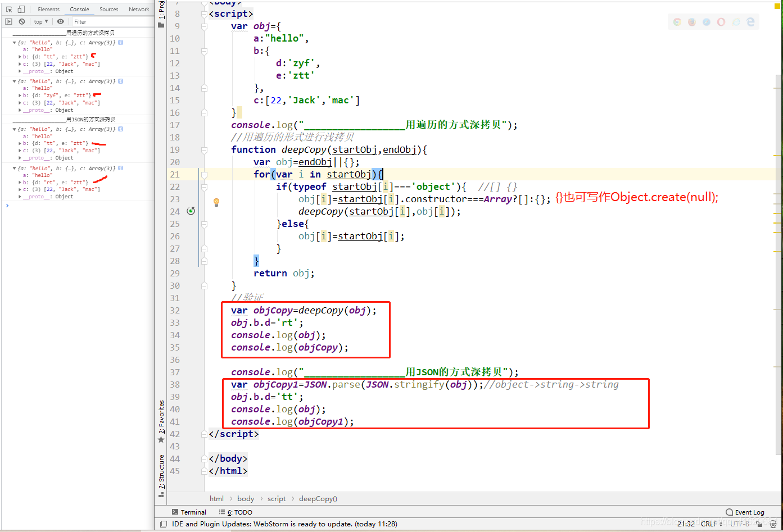Click the yellow inspection status square
The height and width of the screenshot is (532, 783).
778,5
